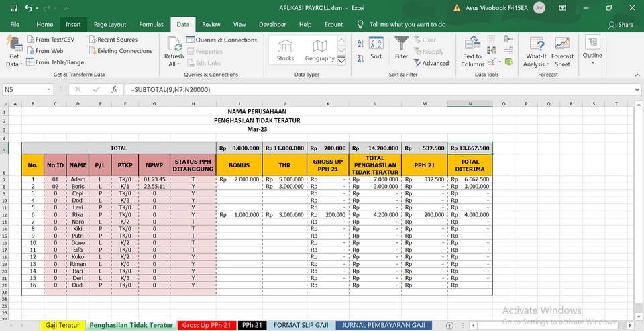644x331 pixels.
Task: Click the Share button
Action: 621,25
